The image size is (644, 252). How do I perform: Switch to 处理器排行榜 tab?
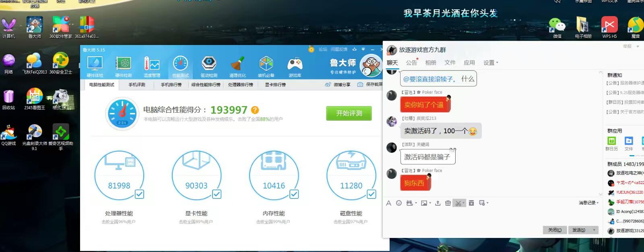tap(240, 85)
